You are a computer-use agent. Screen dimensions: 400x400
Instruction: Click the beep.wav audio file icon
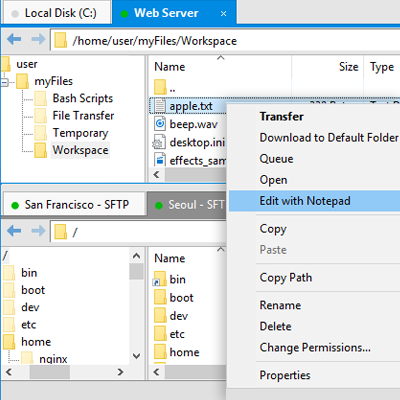pos(160,124)
